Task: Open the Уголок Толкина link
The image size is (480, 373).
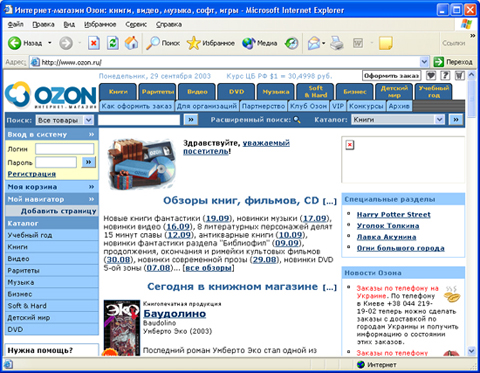Action: pyautogui.click(x=388, y=226)
